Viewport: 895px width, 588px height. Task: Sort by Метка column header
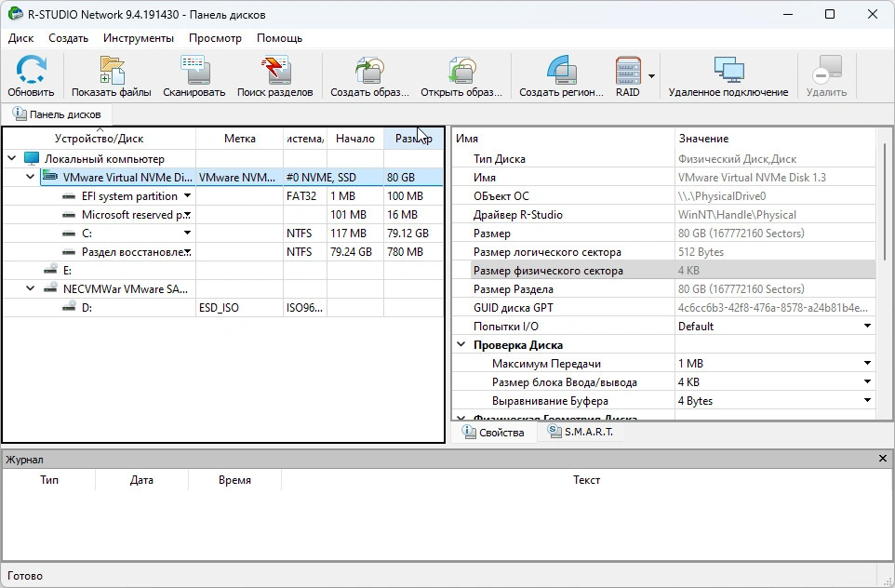pyautogui.click(x=240, y=139)
